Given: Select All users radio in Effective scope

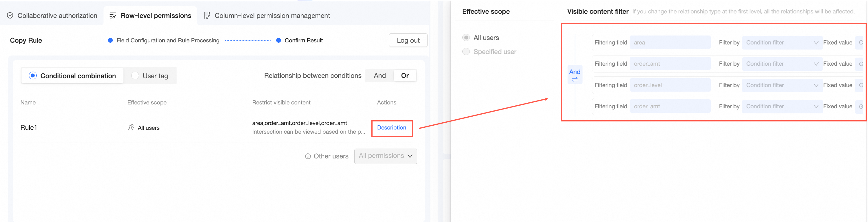Looking at the screenshot, I should click(x=466, y=38).
